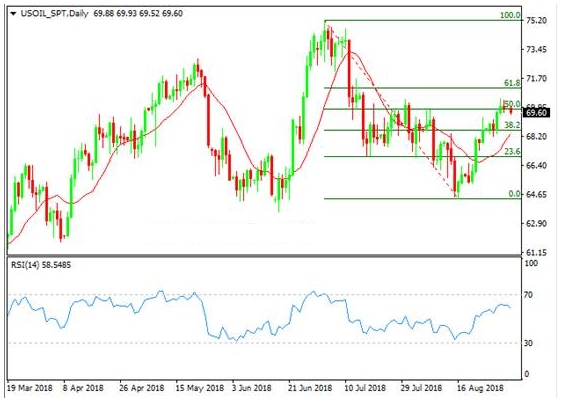
Task: Click the 75.20 price axis label
Action: click(536, 20)
